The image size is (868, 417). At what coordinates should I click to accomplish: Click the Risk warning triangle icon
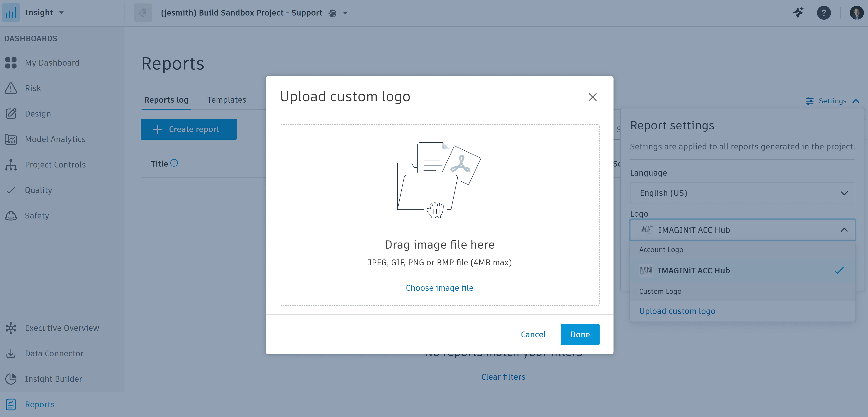click(11, 88)
